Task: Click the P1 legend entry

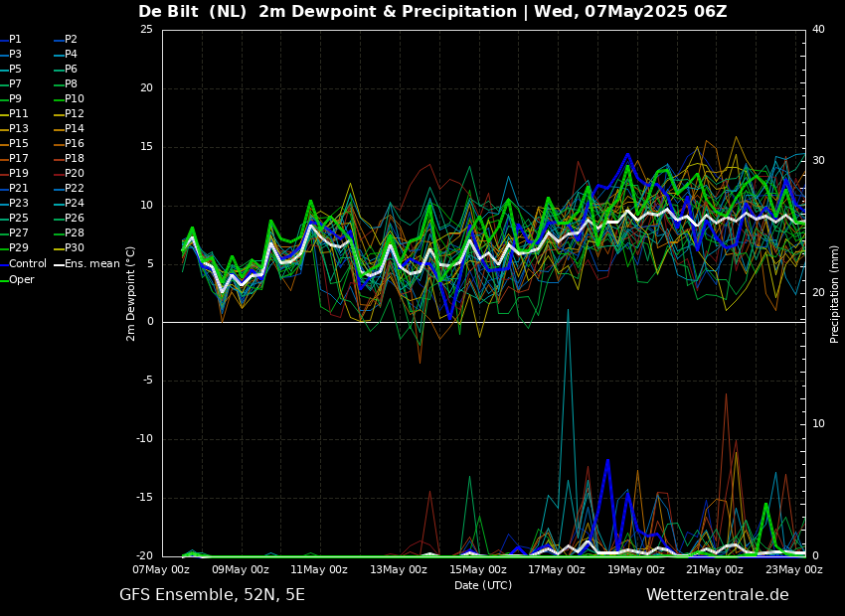Action: (x=11, y=40)
